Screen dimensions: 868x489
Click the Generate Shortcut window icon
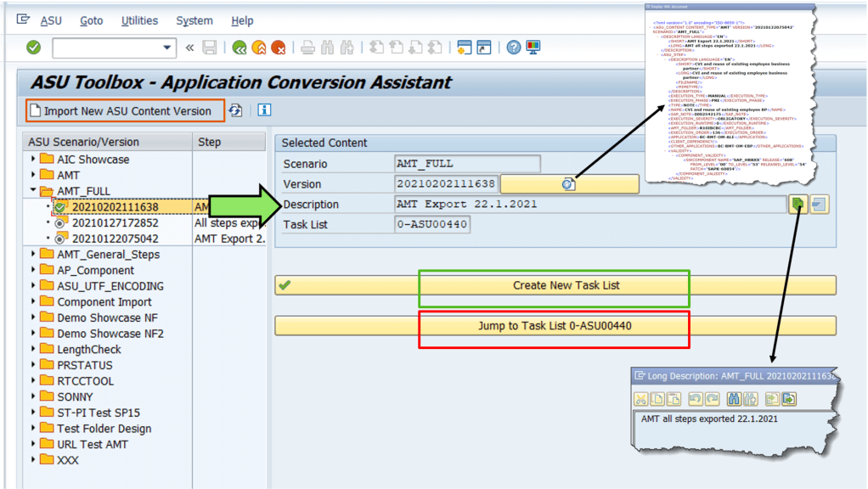(x=484, y=48)
